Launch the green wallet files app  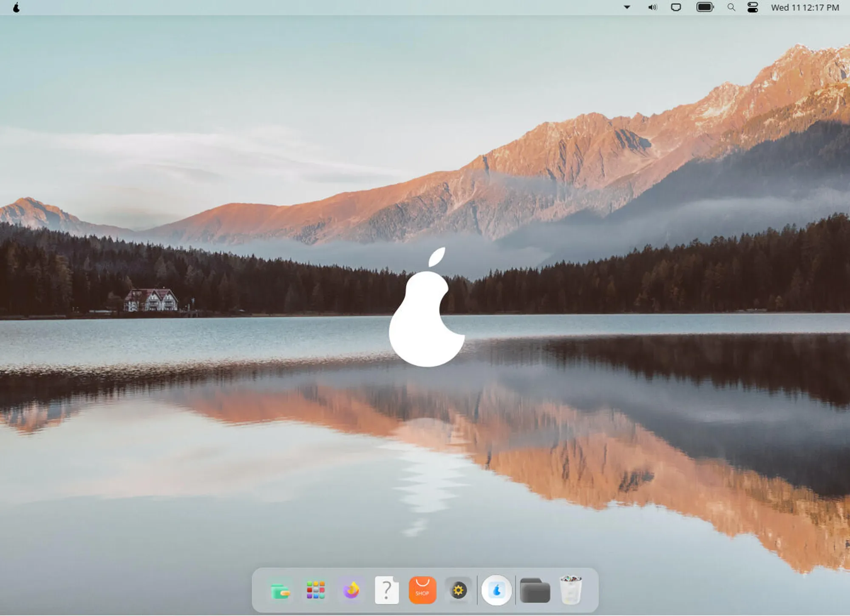click(280, 591)
